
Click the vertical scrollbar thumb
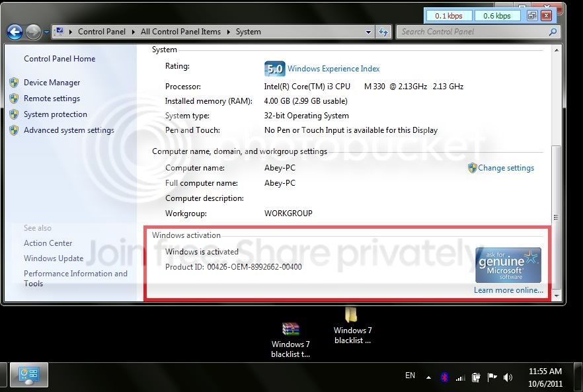pos(557,216)
